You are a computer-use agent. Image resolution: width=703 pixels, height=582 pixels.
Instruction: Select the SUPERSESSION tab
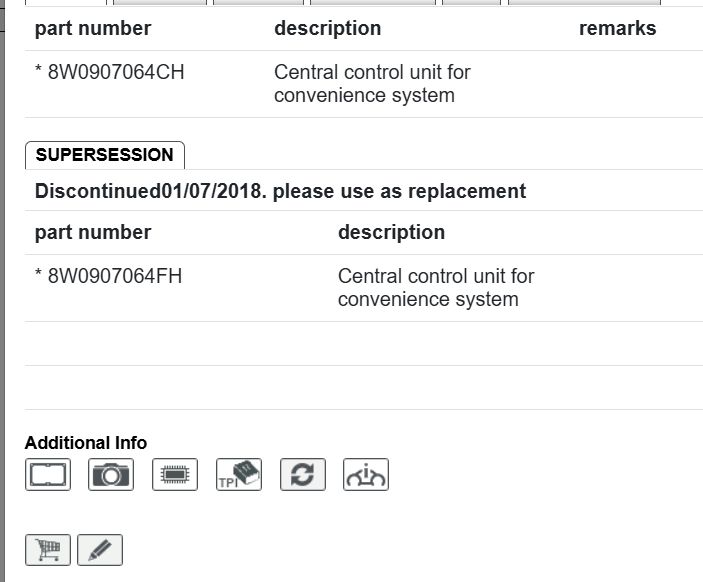pos(104,155)
